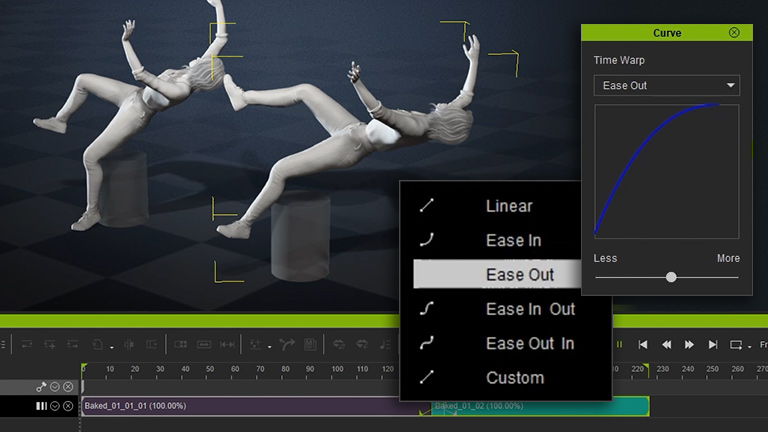The width and height of the screenshot is (768, 432).
Task: Collapse the motion track with circled chevron
Action: coord(55,406)
